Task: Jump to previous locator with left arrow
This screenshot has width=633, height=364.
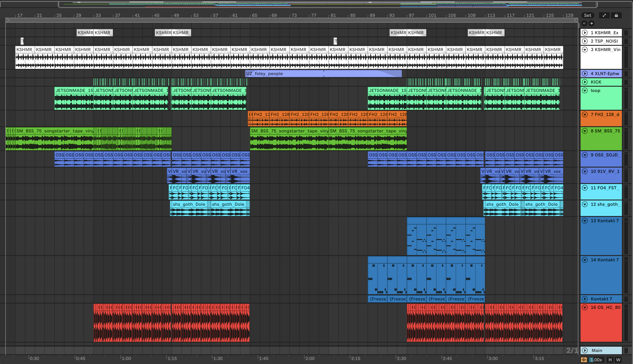Action: [x=584, y=23]
